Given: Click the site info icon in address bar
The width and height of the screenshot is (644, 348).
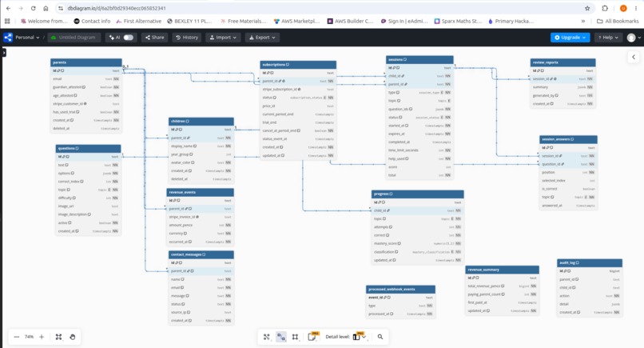Looking at the screenshot, I should tap(61, 8).
